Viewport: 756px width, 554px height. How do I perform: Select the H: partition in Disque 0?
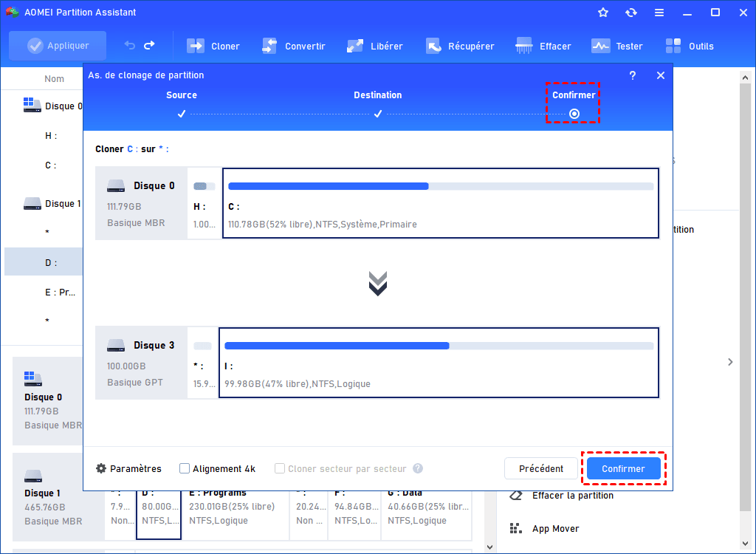[205, 203]
